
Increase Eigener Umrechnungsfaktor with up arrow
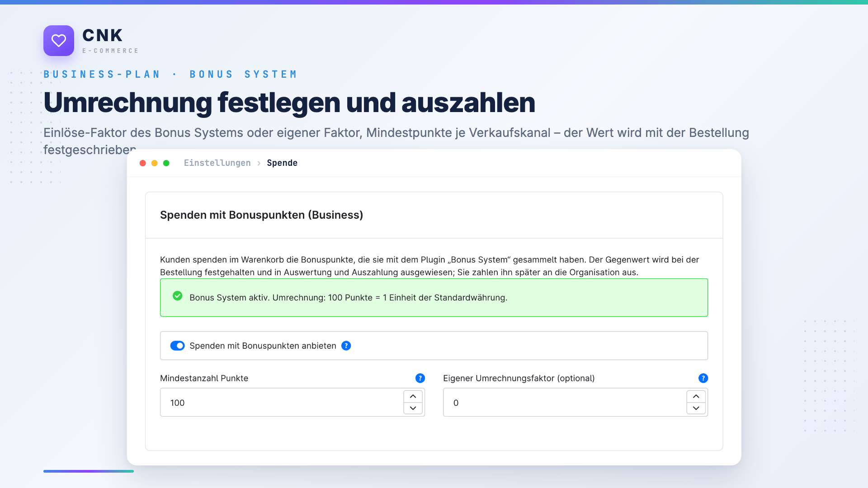coord(696,396)
